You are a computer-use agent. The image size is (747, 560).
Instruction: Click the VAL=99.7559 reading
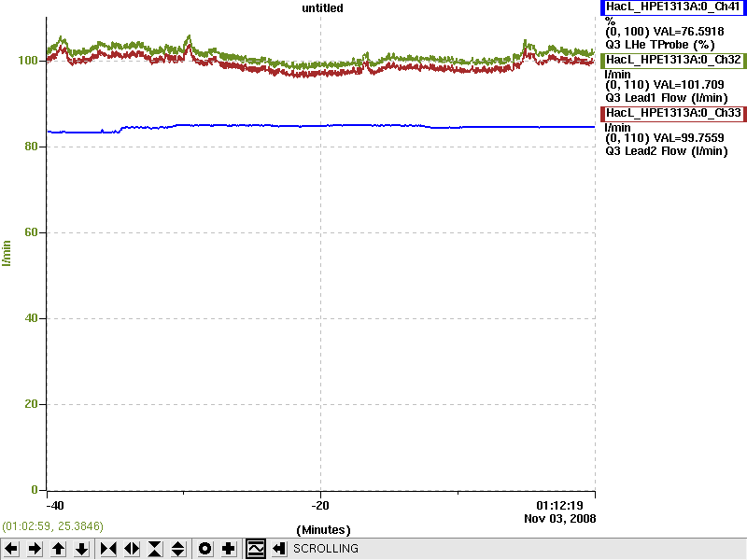688,138
